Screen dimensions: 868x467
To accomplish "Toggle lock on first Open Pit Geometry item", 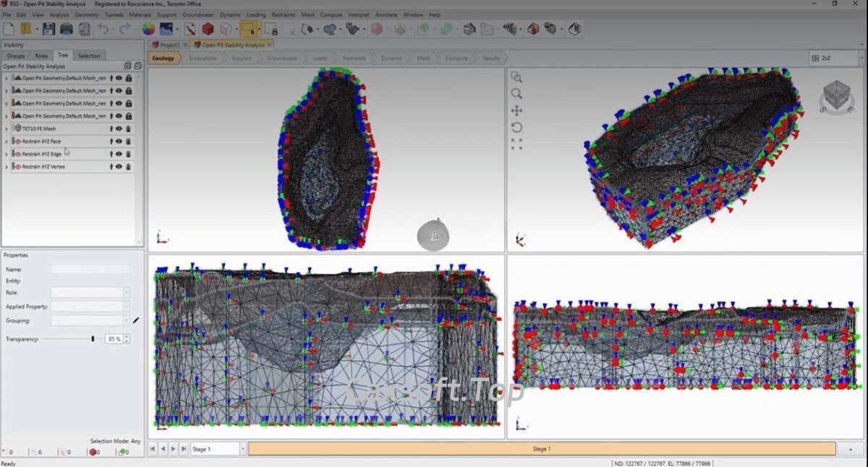I will click(129, 78).
